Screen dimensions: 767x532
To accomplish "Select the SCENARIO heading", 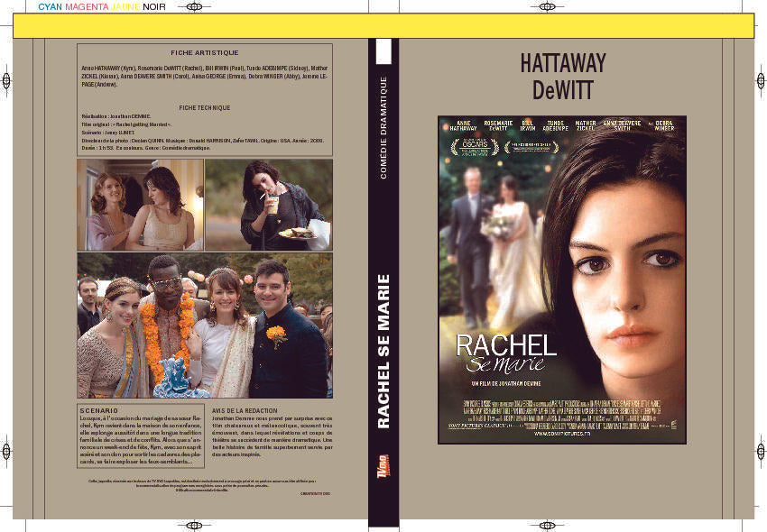I will (x=99, y=411).
